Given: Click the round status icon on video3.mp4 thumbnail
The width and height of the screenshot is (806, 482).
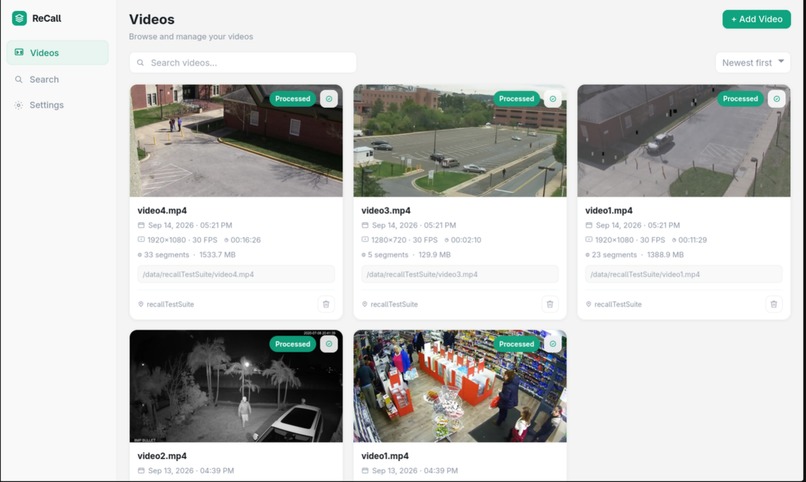Looking at the screenshot, I should coord(553,99).
